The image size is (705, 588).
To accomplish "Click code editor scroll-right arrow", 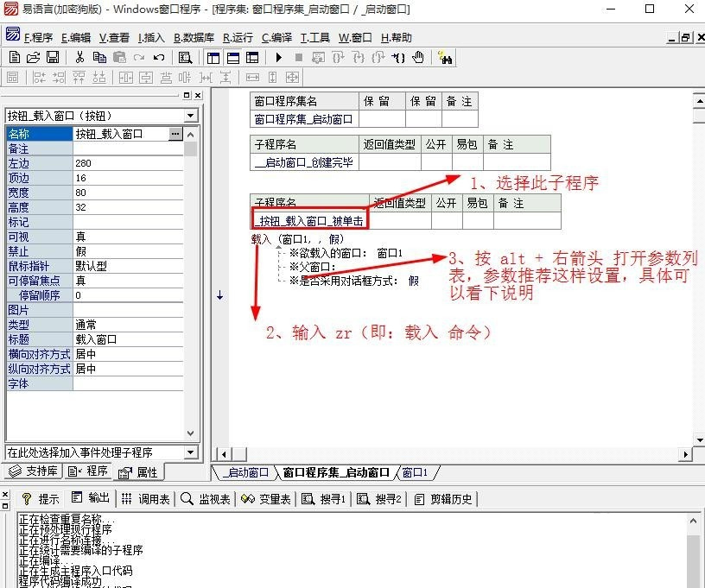I will pyautogui.click(x=685, y=454).
